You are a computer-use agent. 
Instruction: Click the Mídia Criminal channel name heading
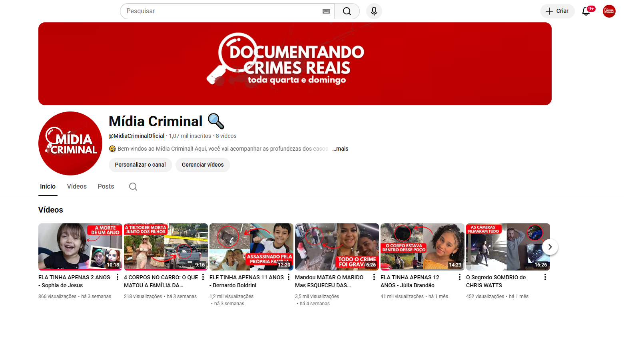click(167, 121)
